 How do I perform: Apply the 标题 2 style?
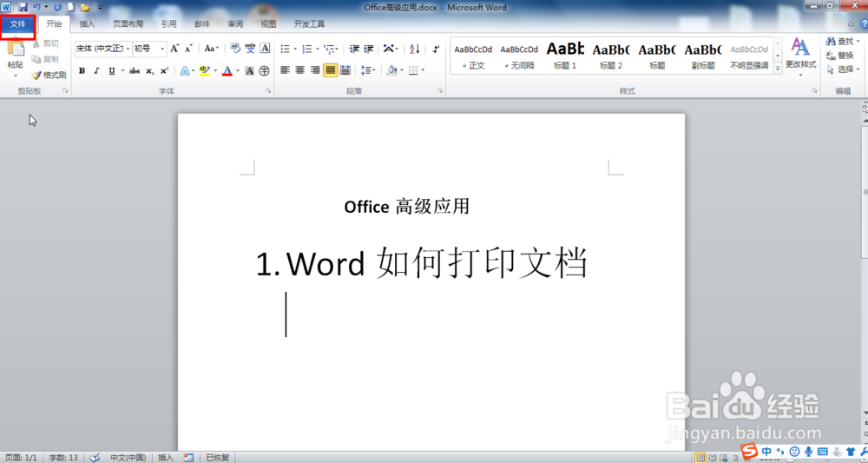point(611,56)
